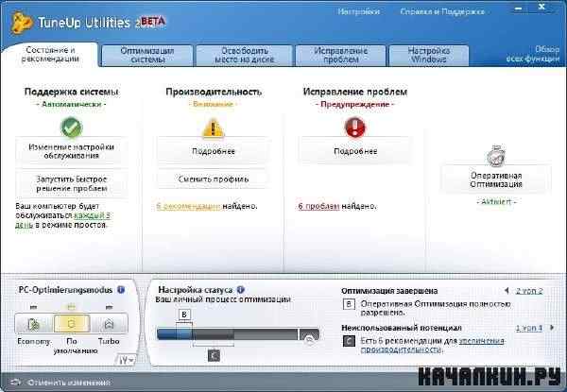Click the red alert icon under Исправление проблем
567x392 pixels.
(x=355, y=128)
